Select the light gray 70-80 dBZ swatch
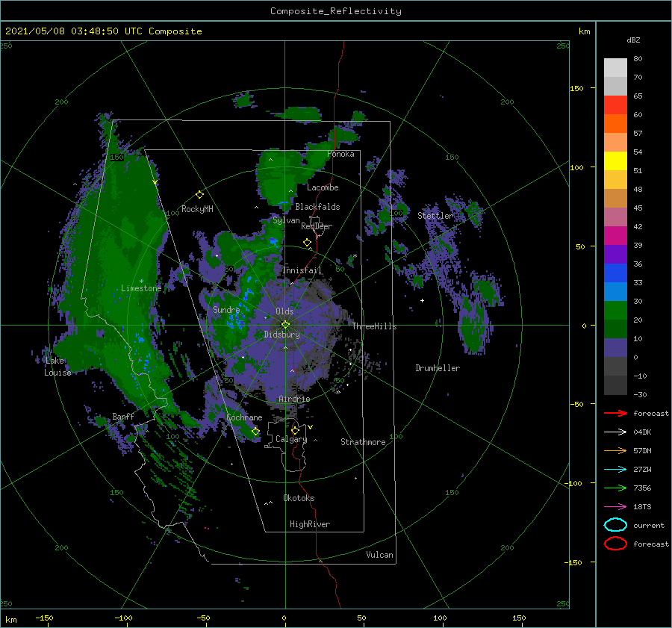This screenshot has width=672, height=628. pyautogui.click(x=615, y=68)
